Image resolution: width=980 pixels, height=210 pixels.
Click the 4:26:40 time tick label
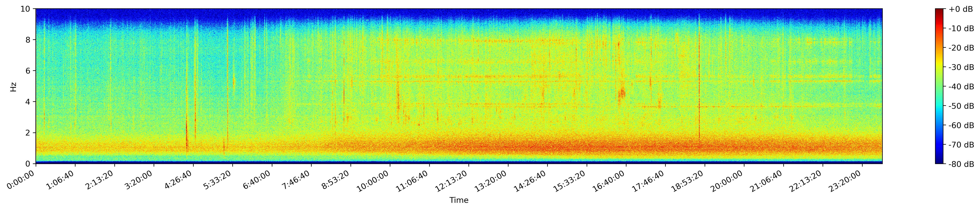(179, 179)
